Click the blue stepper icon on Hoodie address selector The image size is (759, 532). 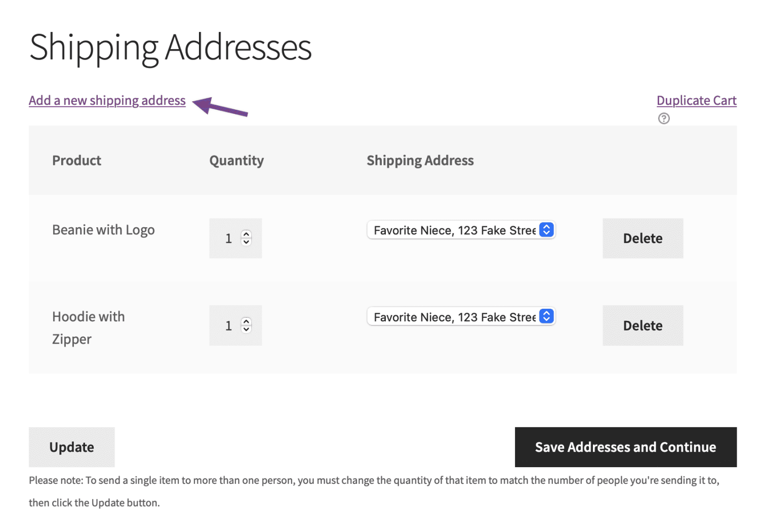(x=546, y=316)
